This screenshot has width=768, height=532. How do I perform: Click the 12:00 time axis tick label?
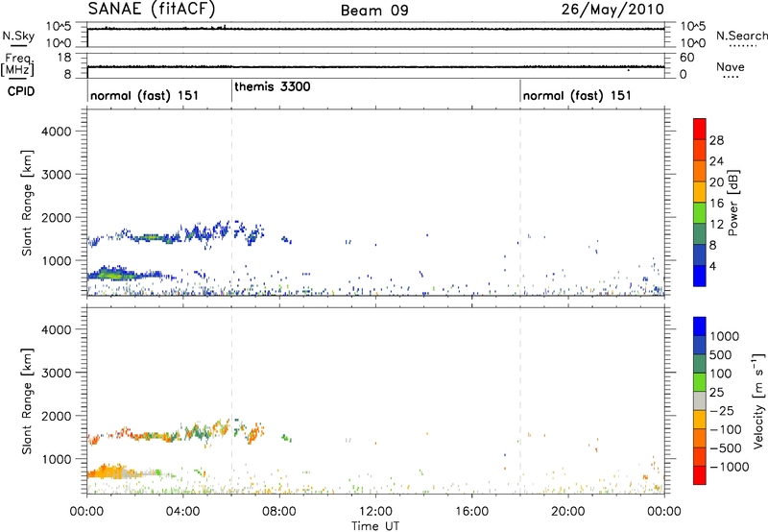375,511
